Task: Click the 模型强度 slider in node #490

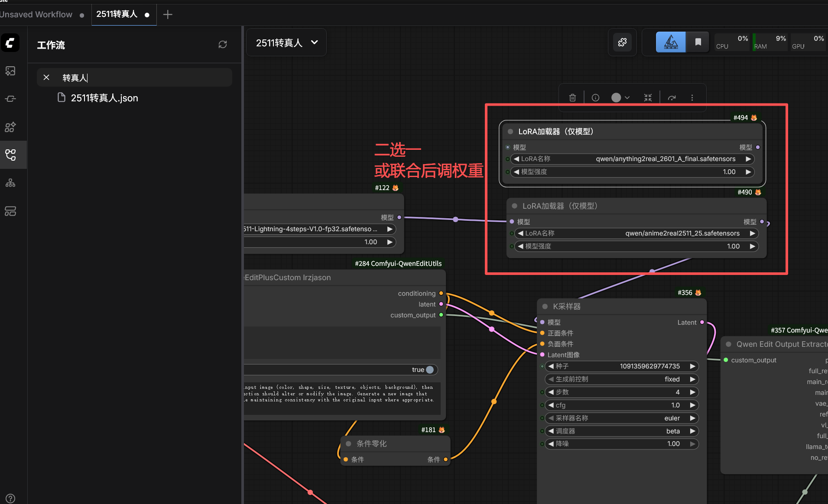Action: click(x=636, y=246)
